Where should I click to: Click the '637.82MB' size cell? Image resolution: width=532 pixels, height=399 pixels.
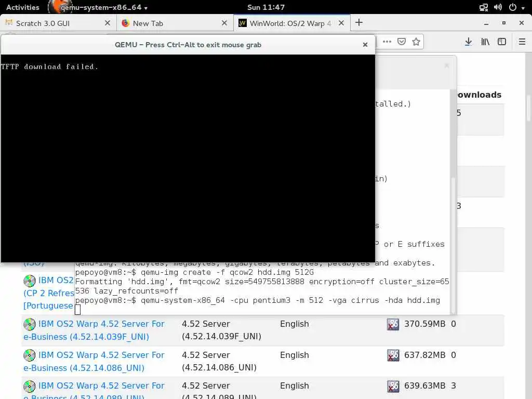tap(424, 355)
